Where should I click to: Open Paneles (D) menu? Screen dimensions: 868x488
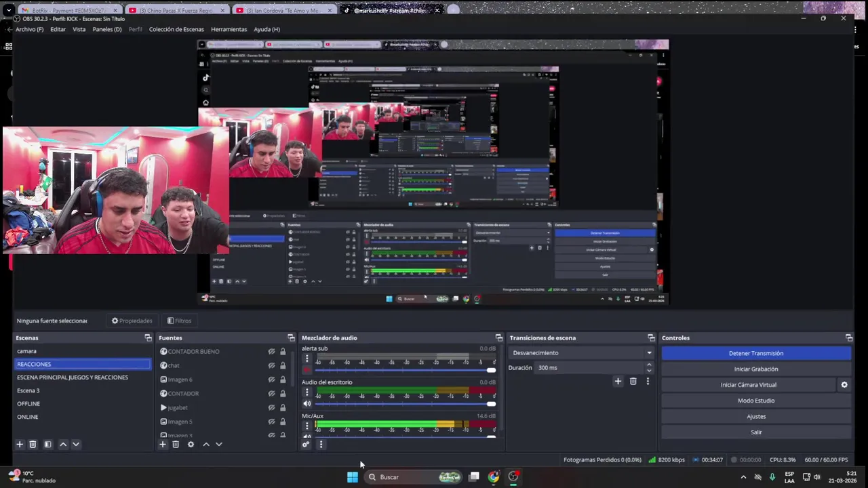click(x=107, y=29)
